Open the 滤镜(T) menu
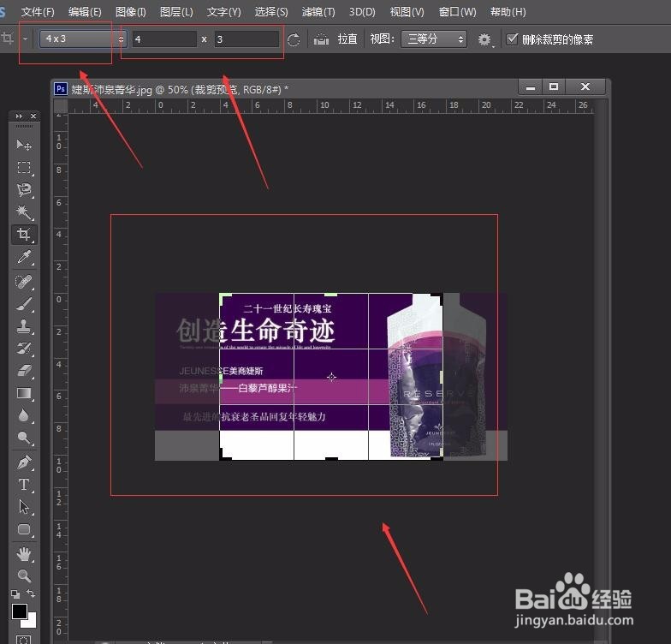Viewport: 671px width, 644px height. coord(318,12)
